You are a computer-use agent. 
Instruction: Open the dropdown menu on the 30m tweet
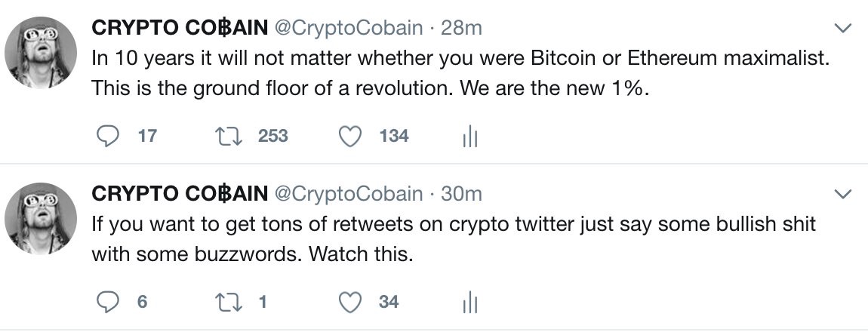(x=841, y=195)
